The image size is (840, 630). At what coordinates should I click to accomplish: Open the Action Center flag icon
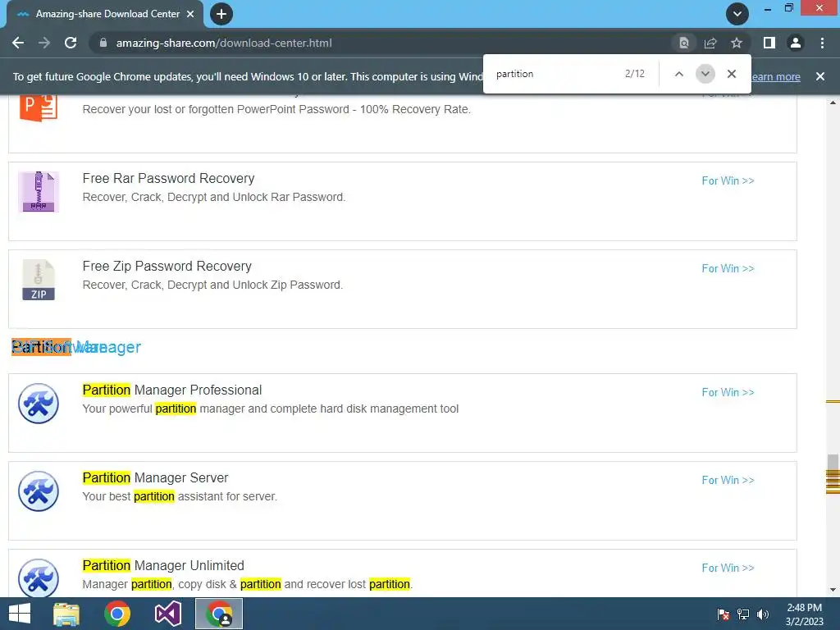[x=724, y=614]
